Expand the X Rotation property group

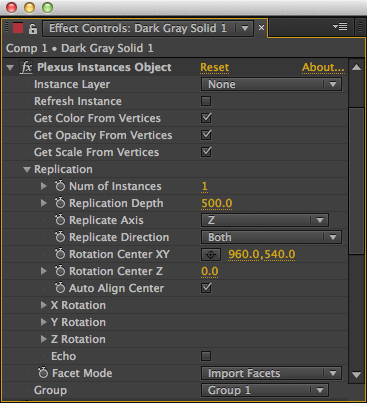tap(43, 305)
